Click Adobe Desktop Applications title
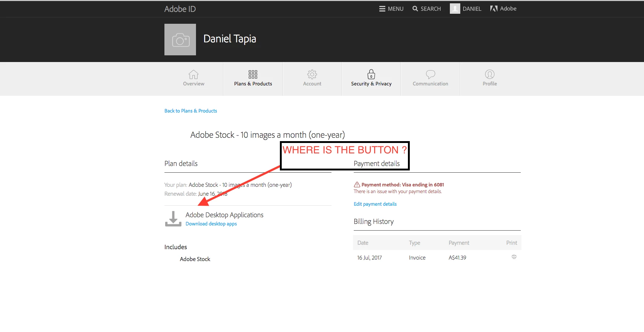Screen dimensions: 644x332 225,215
